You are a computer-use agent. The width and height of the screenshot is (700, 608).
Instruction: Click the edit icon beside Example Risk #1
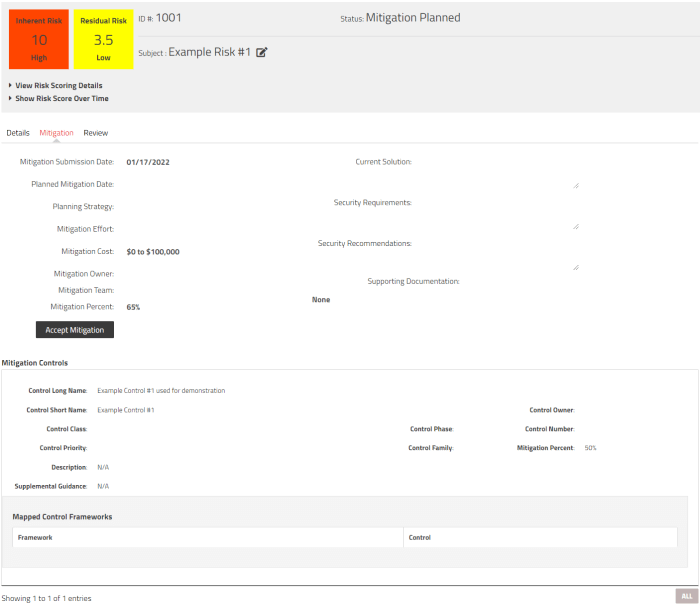coord(262,52)
